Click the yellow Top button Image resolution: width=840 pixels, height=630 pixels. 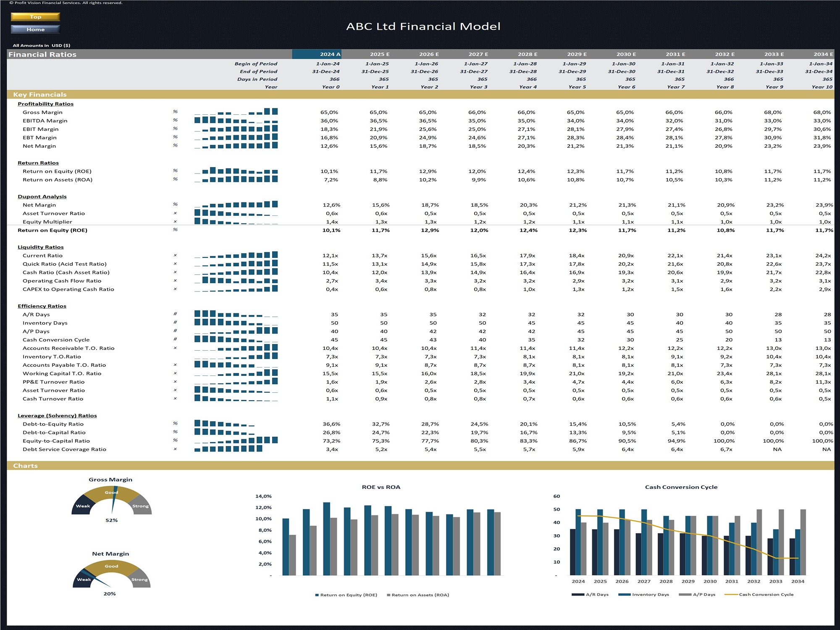coord(35,17)
